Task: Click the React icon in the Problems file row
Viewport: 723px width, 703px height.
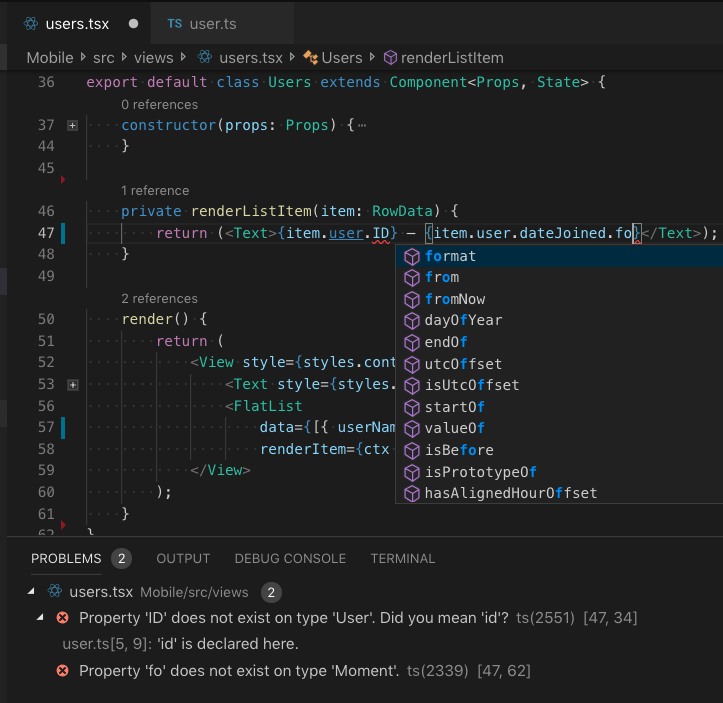Action: click(55, 591)
